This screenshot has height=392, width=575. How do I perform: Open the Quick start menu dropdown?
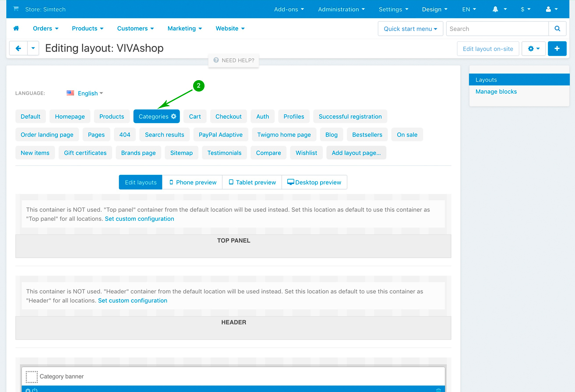coord(410,29)
